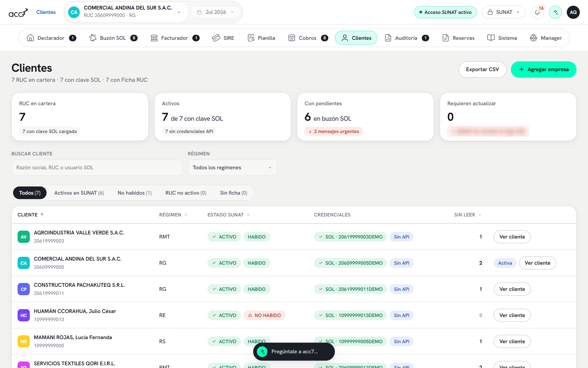588x368 pixels.
Task: Open the Declarador module
Action: [51, 38]
